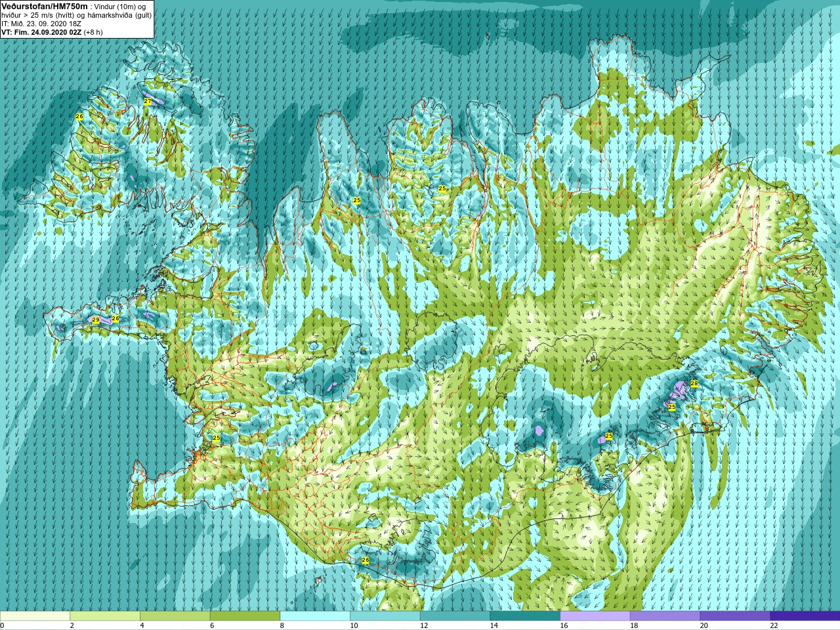Click legend scale number 22
Viewport: 840px width, 630px height.
(x=774, y=625)
